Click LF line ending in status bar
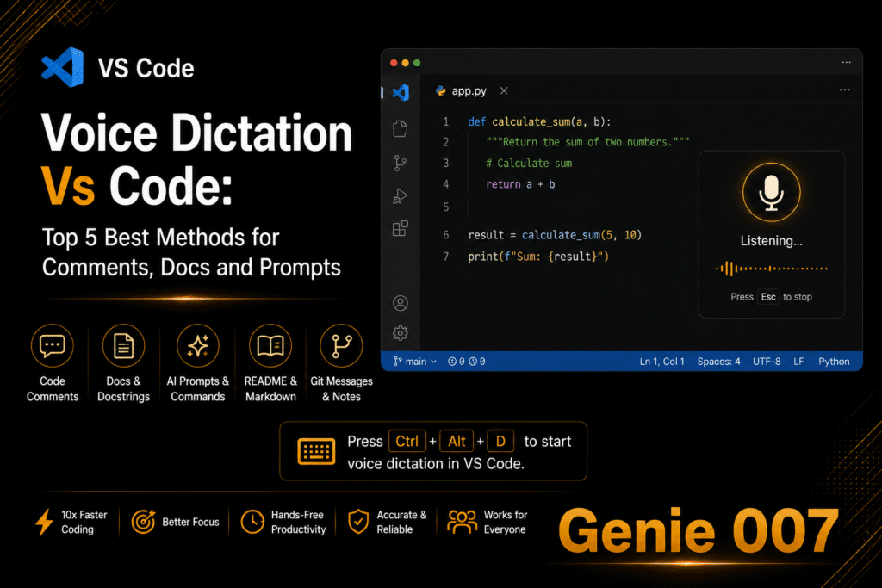 (798, 362)
